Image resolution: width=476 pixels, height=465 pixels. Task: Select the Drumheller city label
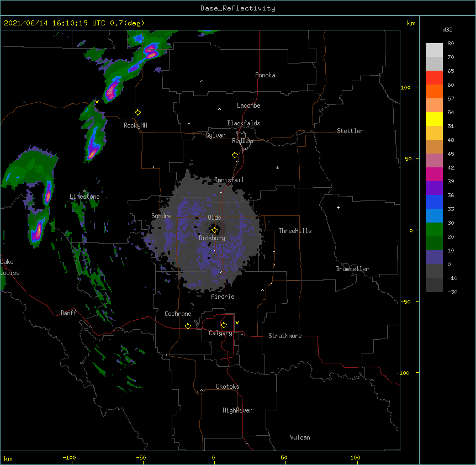(x=352, y=269)
